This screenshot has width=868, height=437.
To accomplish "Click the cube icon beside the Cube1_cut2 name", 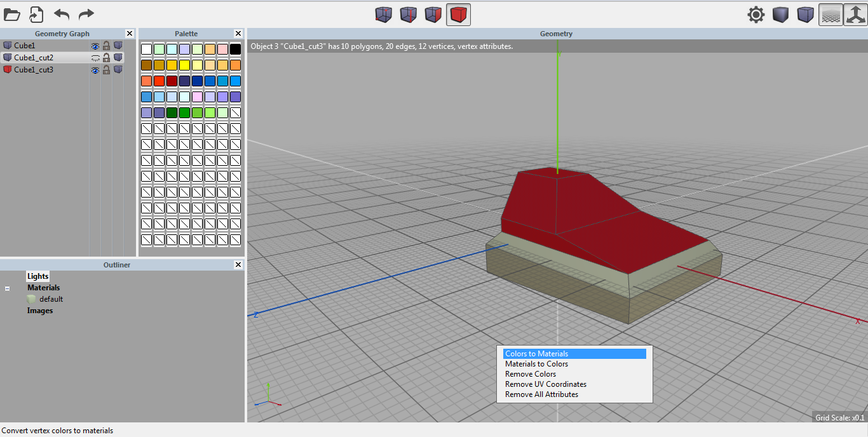I will 8,58.
